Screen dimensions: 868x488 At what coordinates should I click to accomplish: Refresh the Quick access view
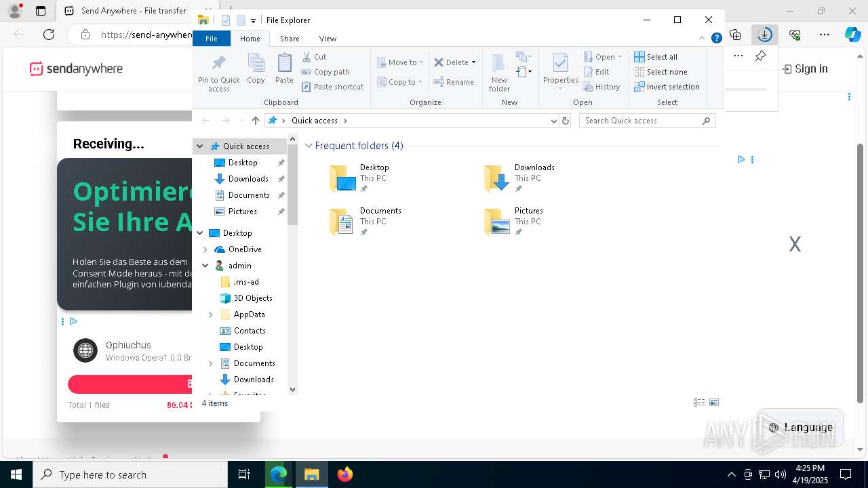click(x=566, y=121)
